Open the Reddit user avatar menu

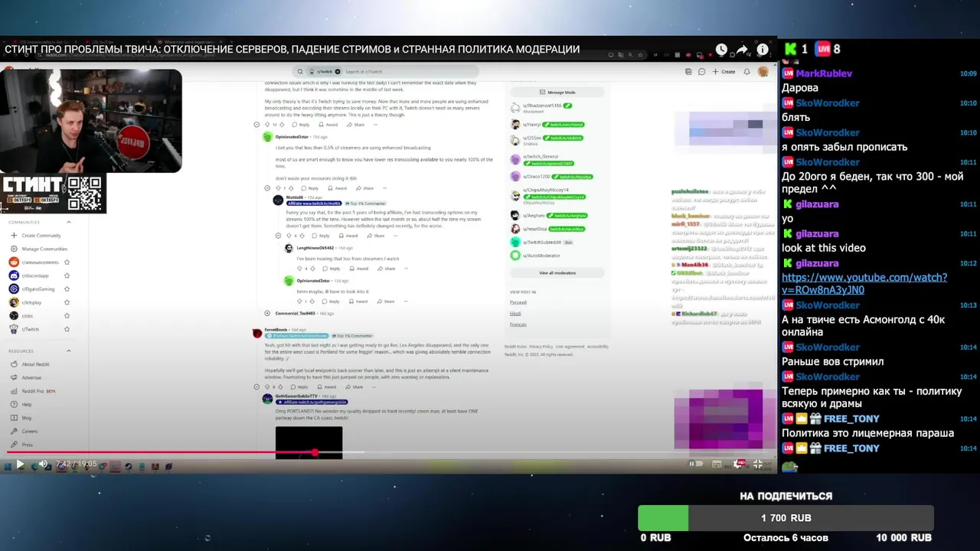[x=763, y=71]
